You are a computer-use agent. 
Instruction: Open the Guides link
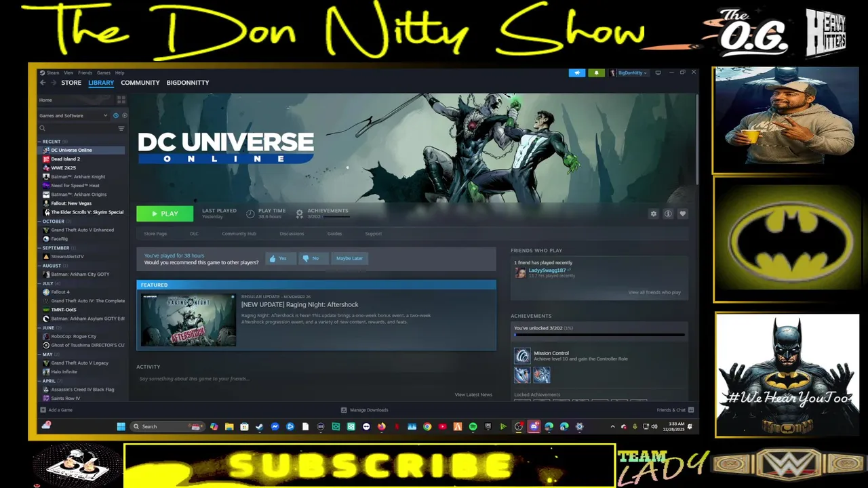[x=334, y=234]
